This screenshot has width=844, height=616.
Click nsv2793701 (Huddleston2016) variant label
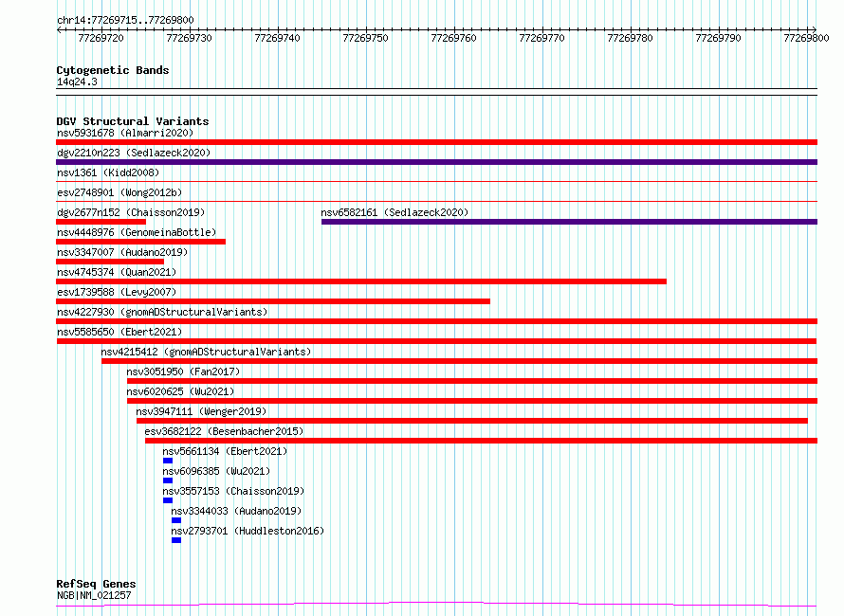point(248,531)
